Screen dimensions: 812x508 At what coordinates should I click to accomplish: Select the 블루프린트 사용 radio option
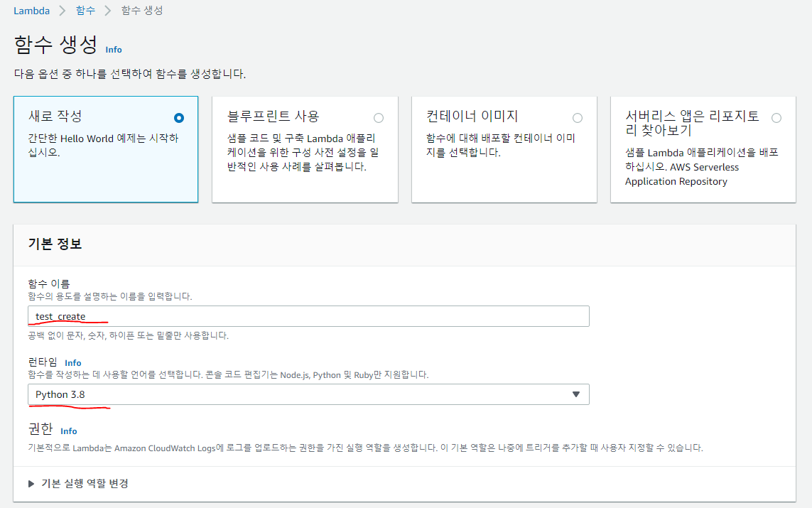point(379,118)
